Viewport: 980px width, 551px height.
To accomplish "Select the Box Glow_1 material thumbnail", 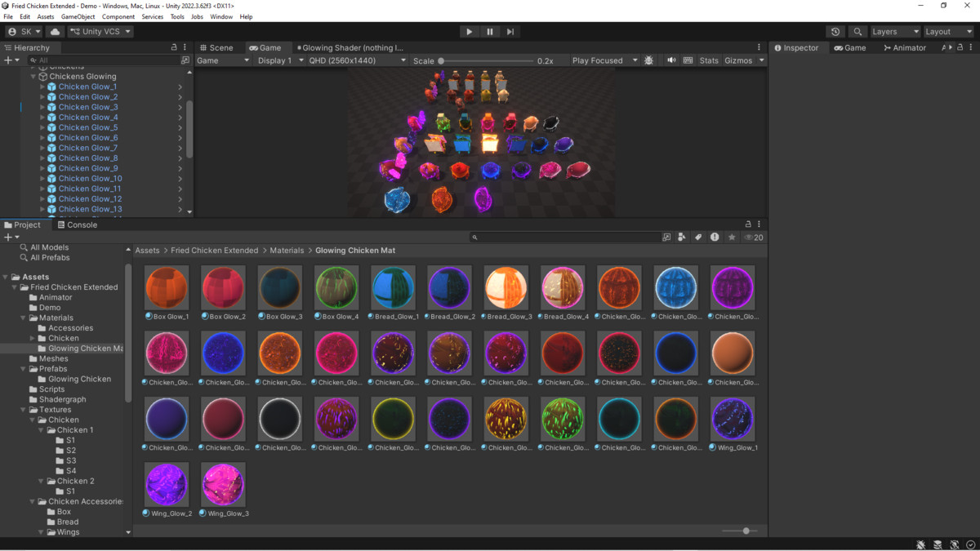I will pos(167,287).
